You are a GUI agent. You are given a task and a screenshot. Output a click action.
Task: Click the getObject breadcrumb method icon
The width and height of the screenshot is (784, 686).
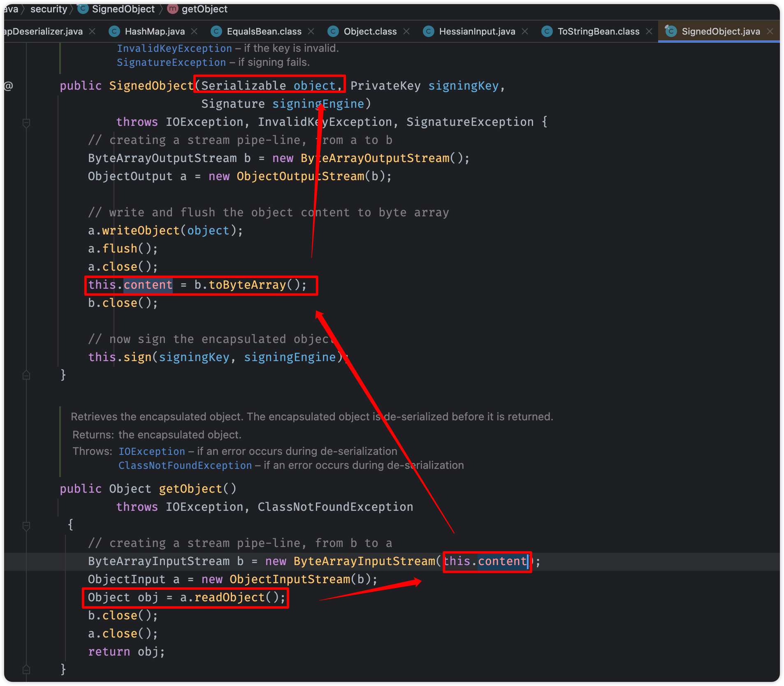[173, 9]
